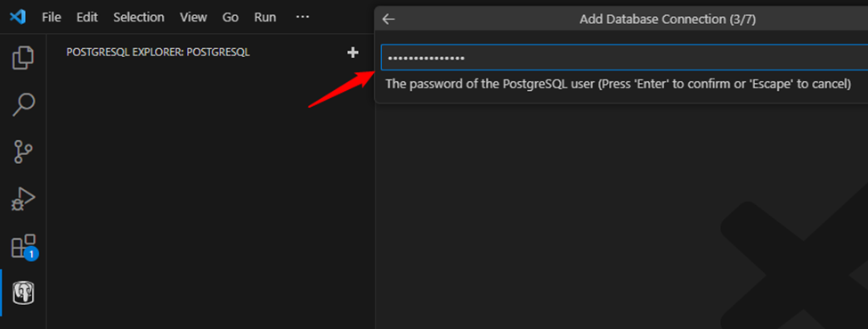The width and height of the screenshot is (868, 329).
Task: Focus the PostgreSQL user password field
Action: pyautogui.click(x=624, y=58)
